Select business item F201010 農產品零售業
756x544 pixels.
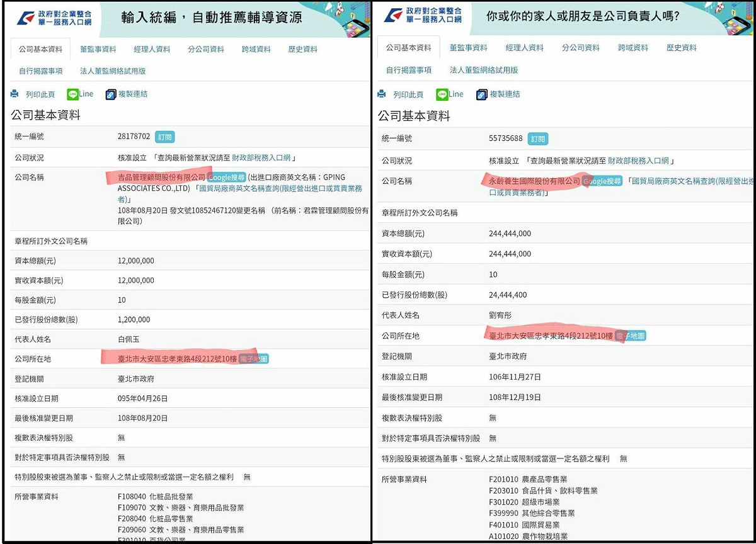coord(528,479)
